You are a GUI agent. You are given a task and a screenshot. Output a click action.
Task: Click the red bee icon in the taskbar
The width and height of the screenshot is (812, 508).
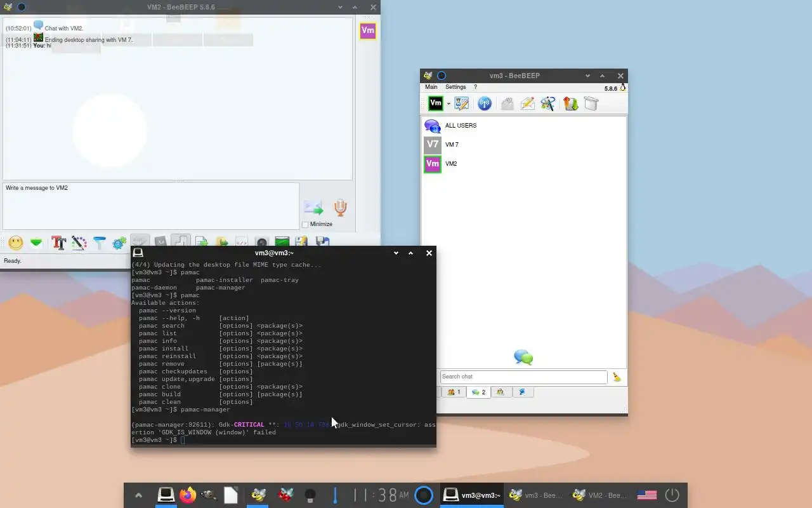286,495
